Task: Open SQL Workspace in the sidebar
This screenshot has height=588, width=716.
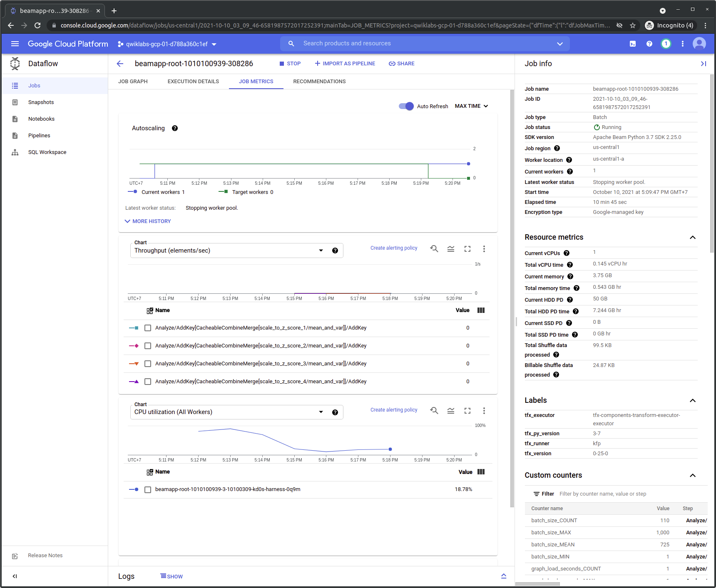Action: point(55,152)
